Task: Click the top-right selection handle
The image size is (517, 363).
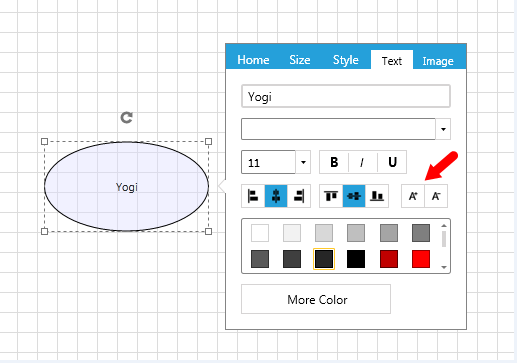Action: 208,142
